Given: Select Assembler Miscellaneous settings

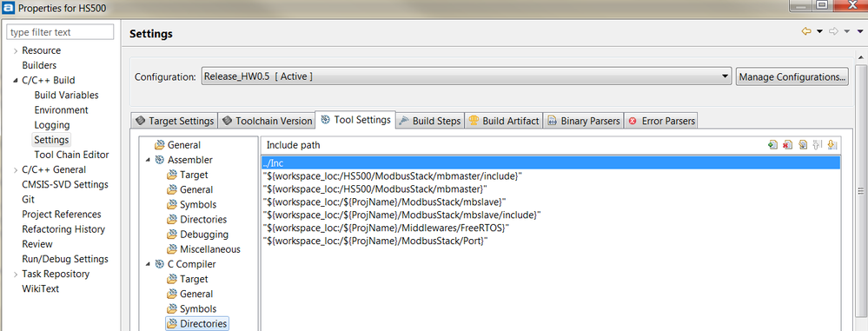Looking at the screenshot, I should (x=203, y=249).
